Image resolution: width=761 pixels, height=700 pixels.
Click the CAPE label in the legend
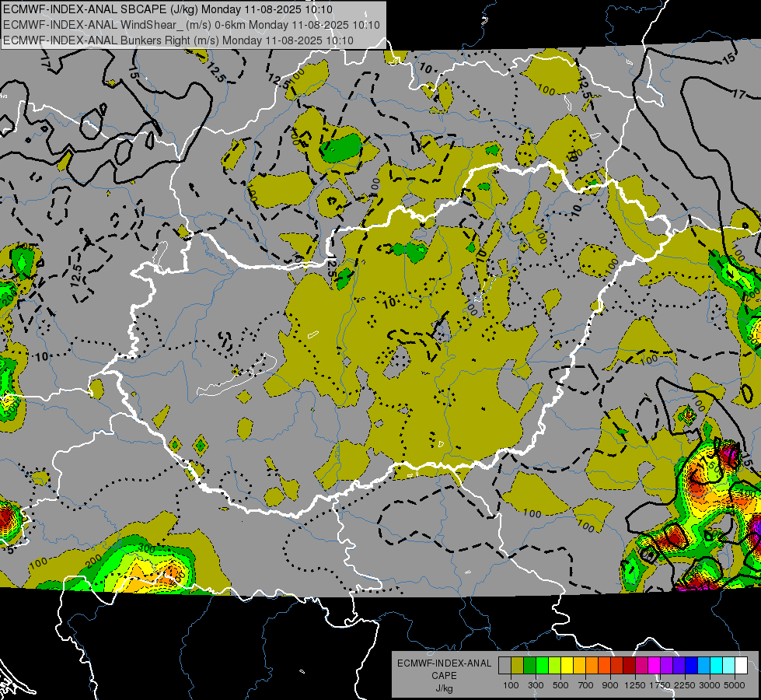[x=444, y=676]
